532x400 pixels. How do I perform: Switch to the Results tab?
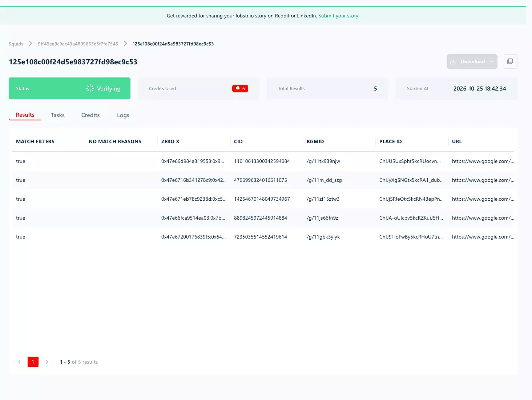point(25,115)
